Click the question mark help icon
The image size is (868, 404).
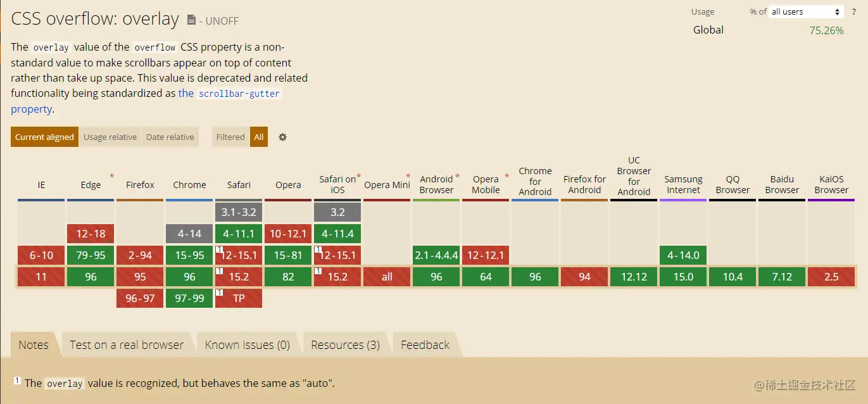point(853,12)
